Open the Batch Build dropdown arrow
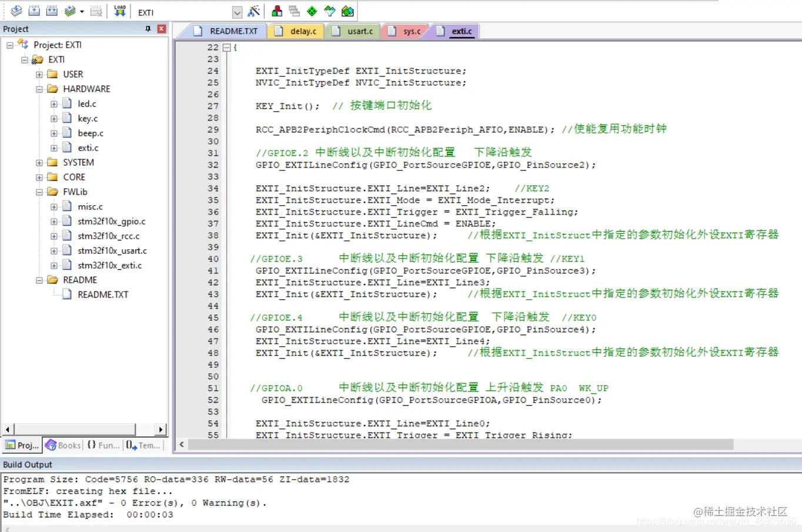802x532 pixels. click(x=82, y=12)
